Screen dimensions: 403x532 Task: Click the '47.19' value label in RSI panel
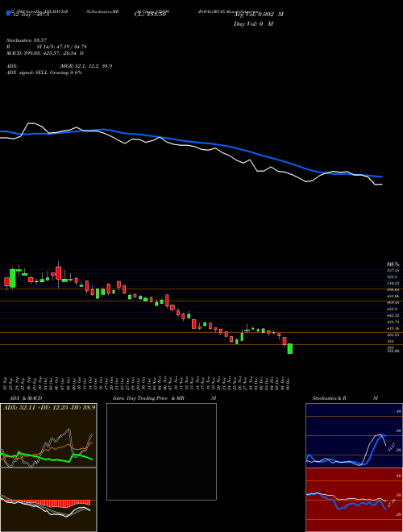[x=391, y=504]
